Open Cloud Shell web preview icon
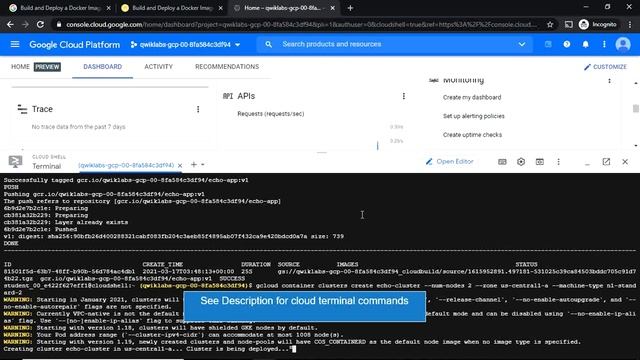 (x=540, y=162)
